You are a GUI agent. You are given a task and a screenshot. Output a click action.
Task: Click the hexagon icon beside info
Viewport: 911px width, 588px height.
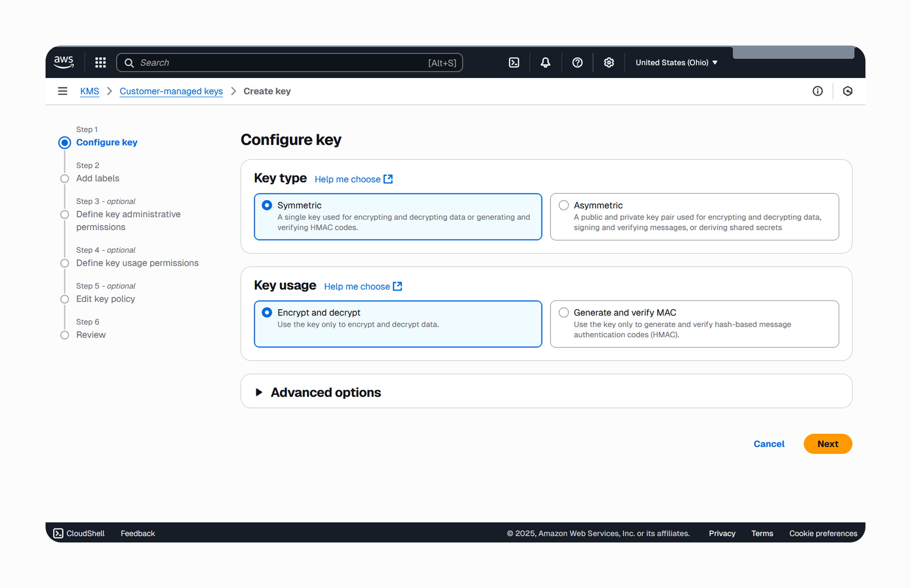click(848, 91)
